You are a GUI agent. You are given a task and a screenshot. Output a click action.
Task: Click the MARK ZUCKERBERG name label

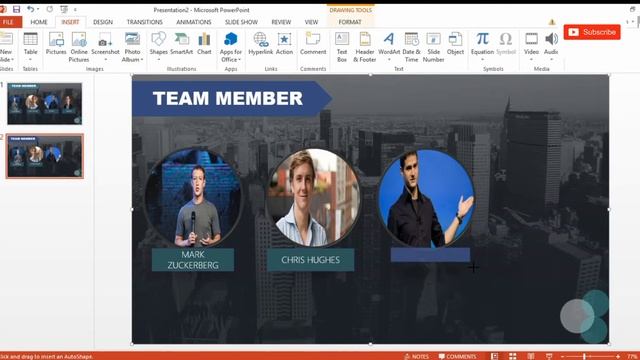pos(193,260)
